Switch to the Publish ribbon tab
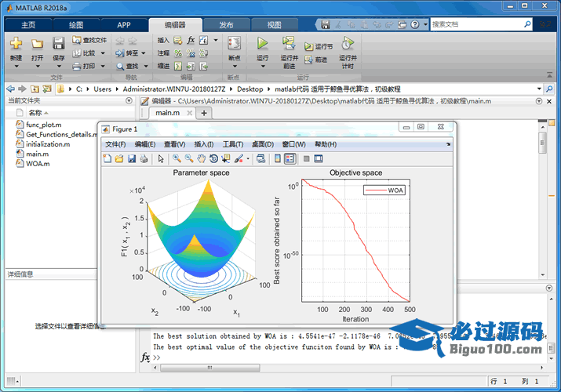This screenshot has height=392, width=561. tap(226, 25)
